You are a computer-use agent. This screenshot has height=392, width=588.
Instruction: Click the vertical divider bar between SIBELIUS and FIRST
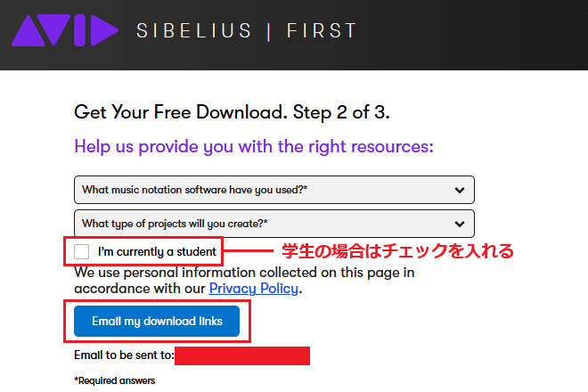click(x=268, y=31)
